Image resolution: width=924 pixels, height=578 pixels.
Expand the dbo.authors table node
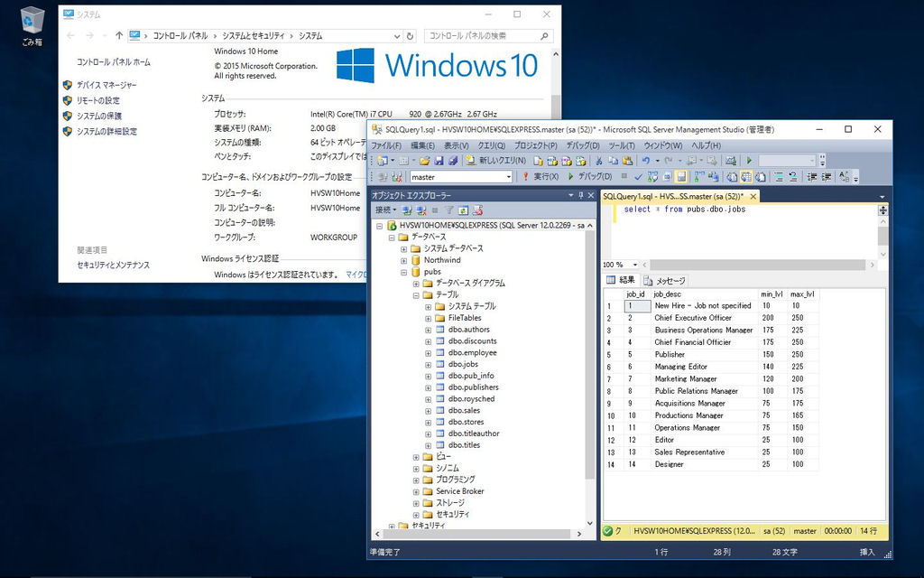tap(428, 330)
